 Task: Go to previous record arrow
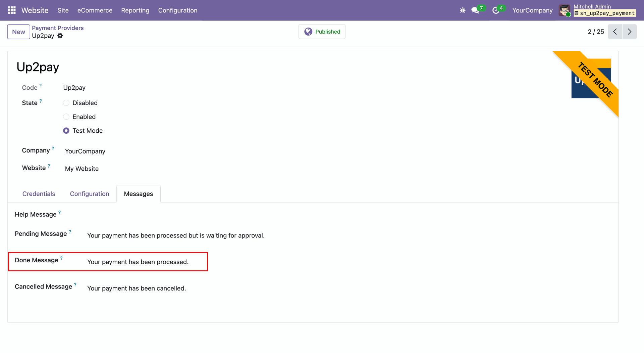pyautogui.click(x=615, y=32)
